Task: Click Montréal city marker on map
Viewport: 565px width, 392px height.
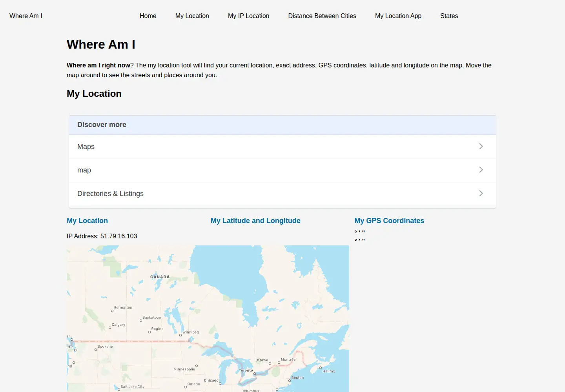Action: (279, 363)
